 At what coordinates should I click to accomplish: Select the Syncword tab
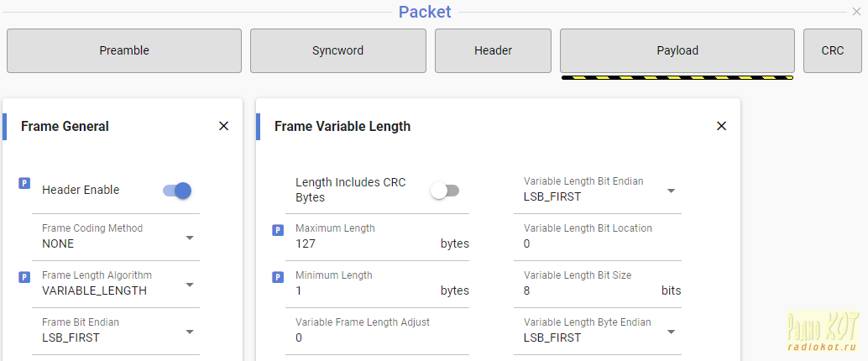coord(337,50)
